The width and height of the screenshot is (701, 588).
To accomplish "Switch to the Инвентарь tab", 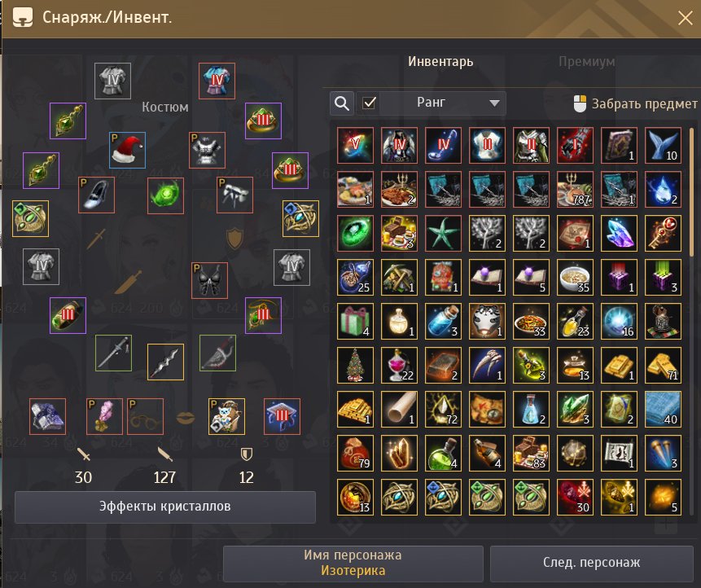I will pos(440,61).
